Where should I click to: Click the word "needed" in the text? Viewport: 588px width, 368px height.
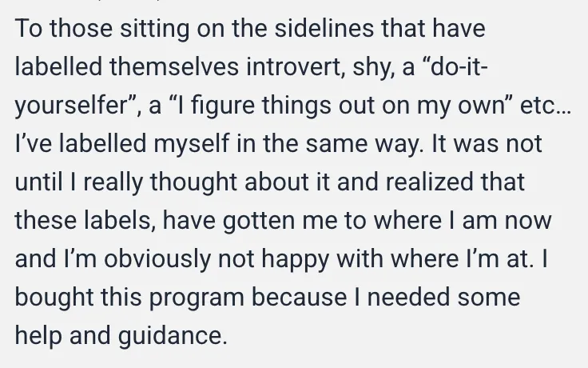coord(408,297)
